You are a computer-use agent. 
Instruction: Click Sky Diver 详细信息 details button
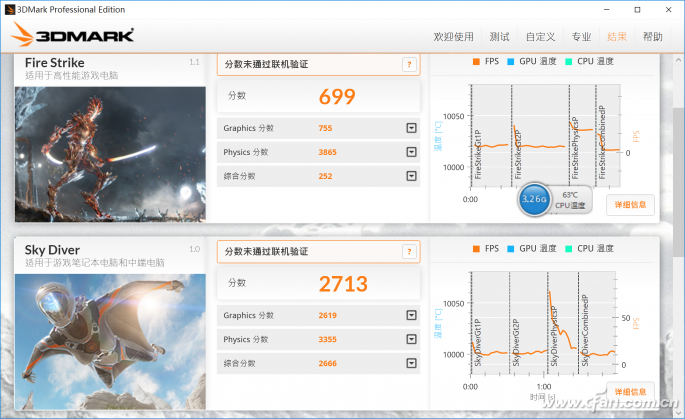click(x=630, y=391)
